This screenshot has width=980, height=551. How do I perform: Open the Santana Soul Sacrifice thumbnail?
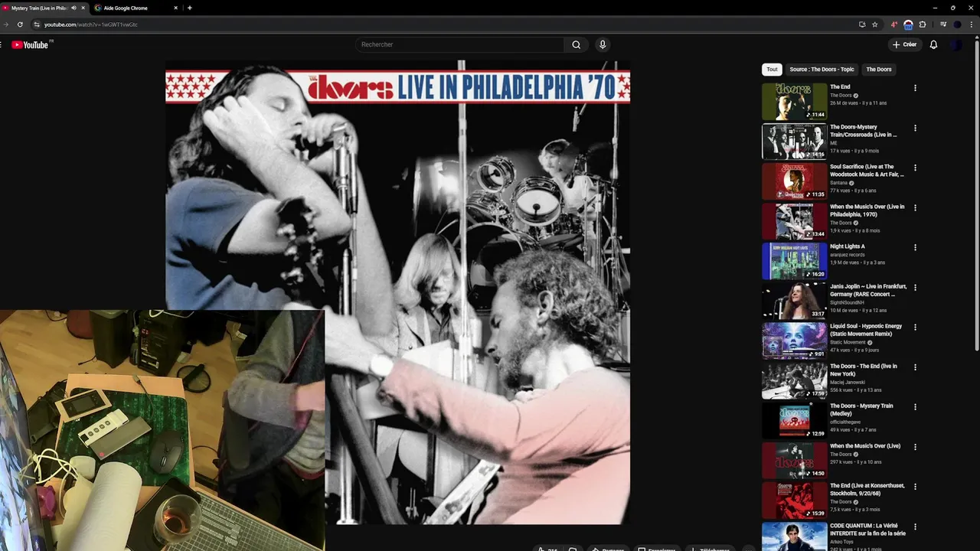pyautogui.click(x=794, y=181)
